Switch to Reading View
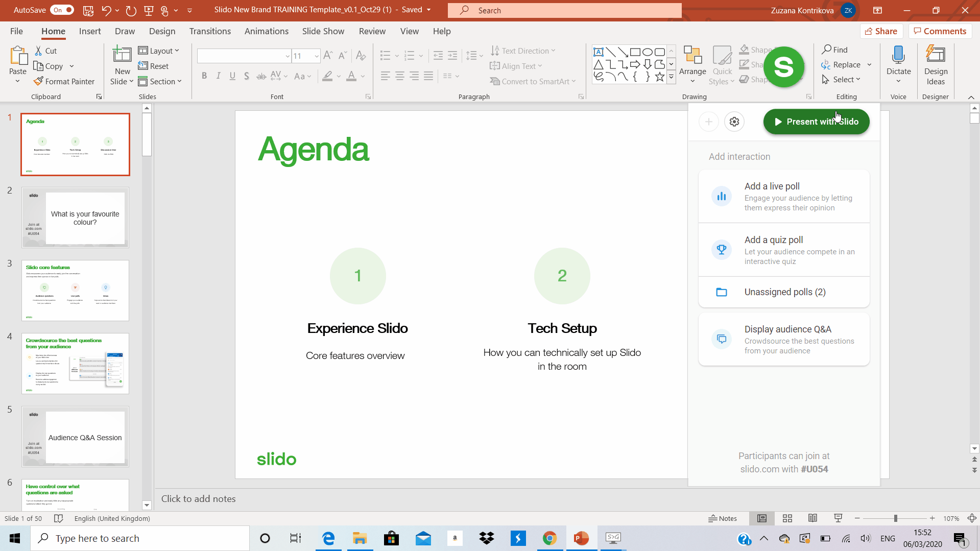The height and width of the screenshot is (551, 980). 812,518
